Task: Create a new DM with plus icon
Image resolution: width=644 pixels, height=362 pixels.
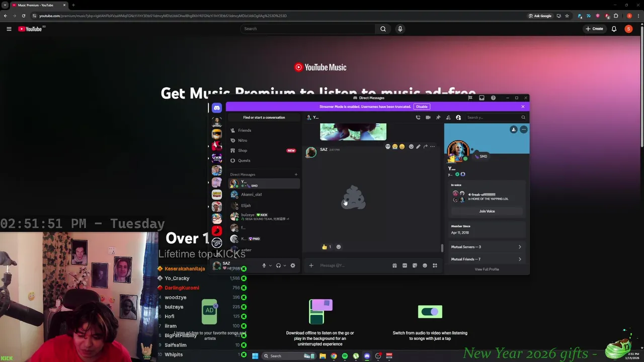Action: coord(296,174)
